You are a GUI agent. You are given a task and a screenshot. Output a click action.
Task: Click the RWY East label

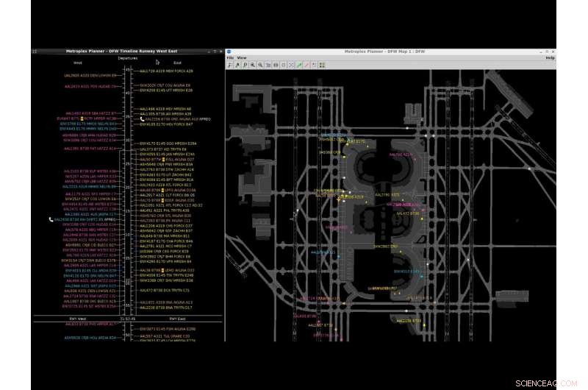177,319
